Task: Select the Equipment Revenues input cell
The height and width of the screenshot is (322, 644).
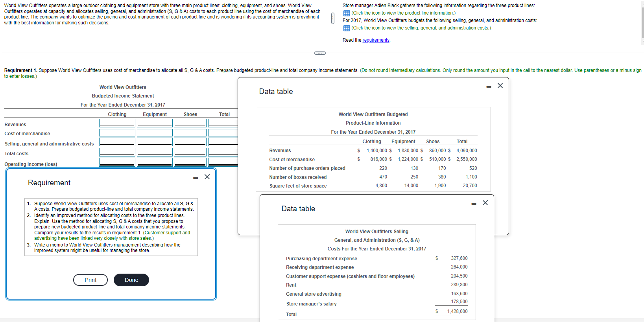Action: tap(155, 123)
